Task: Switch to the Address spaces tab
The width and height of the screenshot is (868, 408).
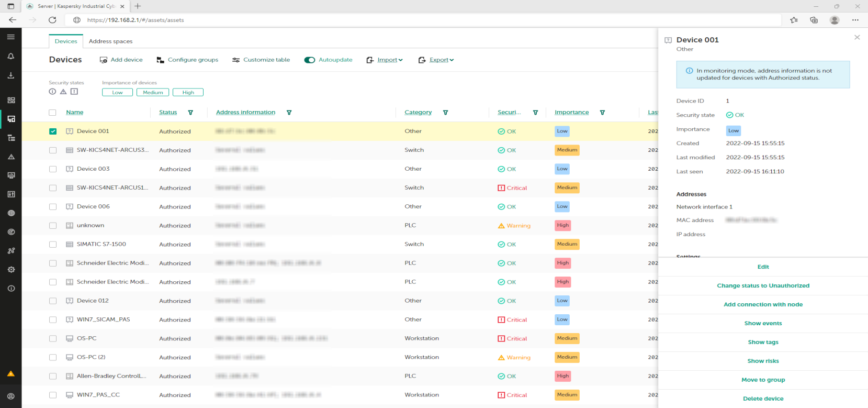Action: click(110, 41)
